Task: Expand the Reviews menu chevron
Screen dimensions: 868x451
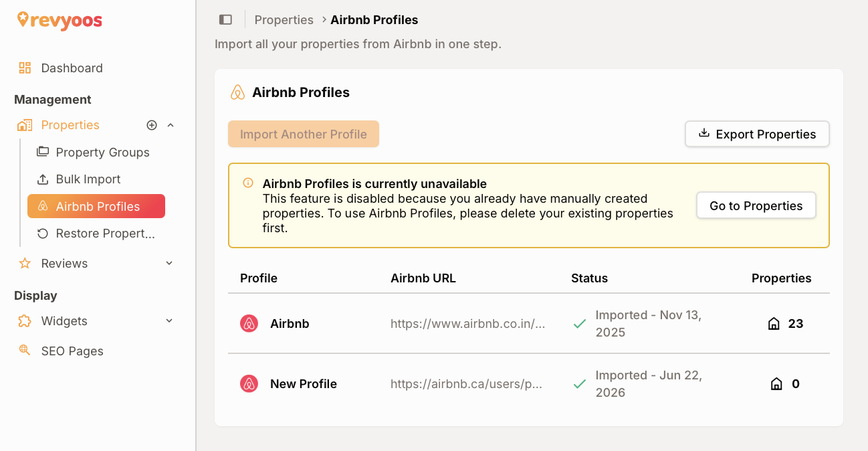Action: [x=169, y=263]
